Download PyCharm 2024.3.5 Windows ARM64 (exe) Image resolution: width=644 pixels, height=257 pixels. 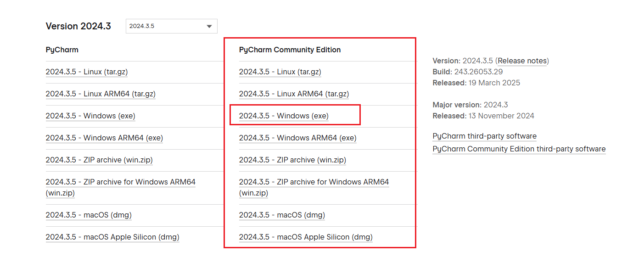point(104,138)
